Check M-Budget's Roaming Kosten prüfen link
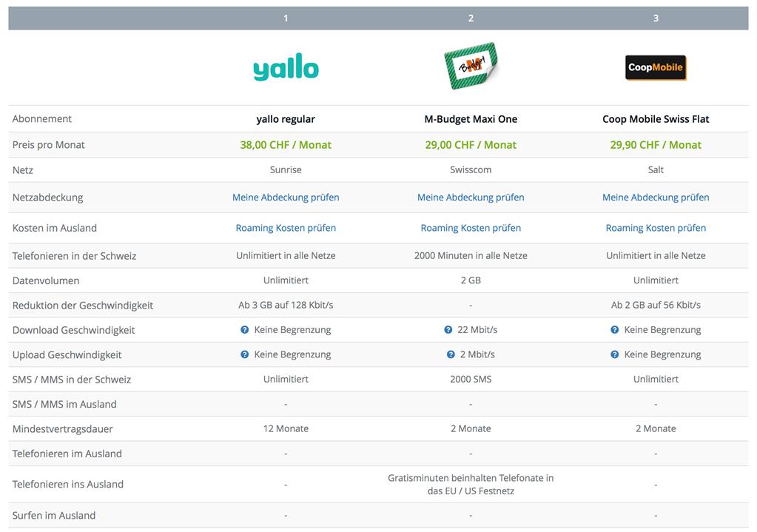Viewport: 757px width, 532px height. 471,228
